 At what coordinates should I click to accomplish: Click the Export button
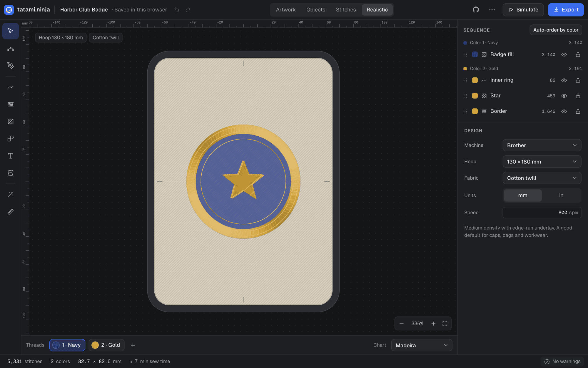tap(566, 10)
